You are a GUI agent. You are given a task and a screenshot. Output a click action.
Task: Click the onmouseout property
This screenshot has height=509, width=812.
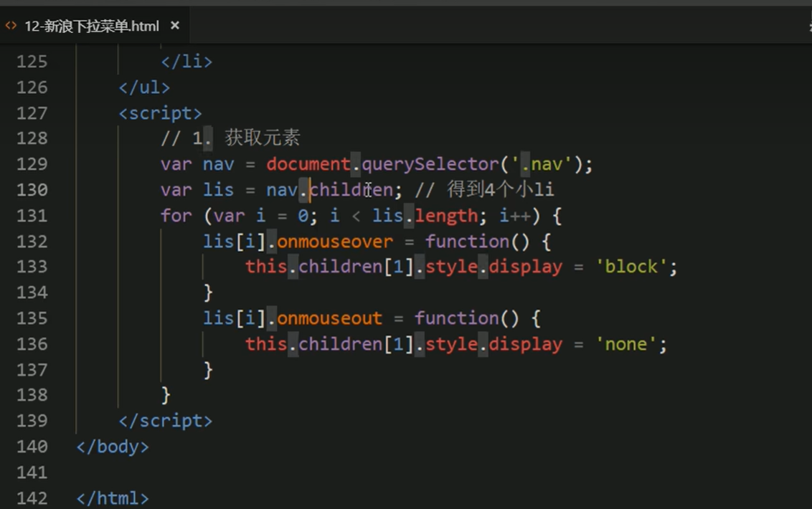pyautogui.click(x=329, y=318)
